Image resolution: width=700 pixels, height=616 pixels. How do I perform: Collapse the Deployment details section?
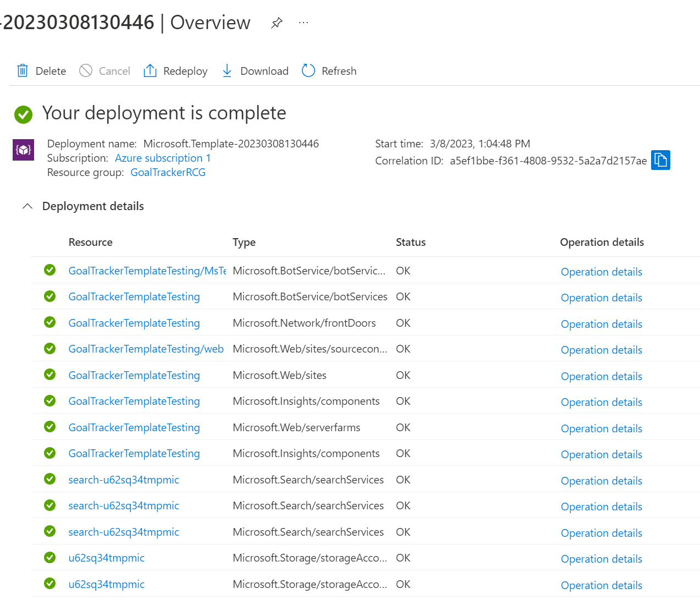click(27, 206)
